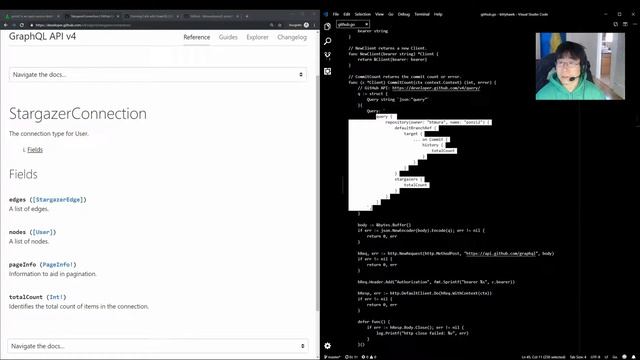
Task: Close the github.go editor tab
Action: (367, 24)
